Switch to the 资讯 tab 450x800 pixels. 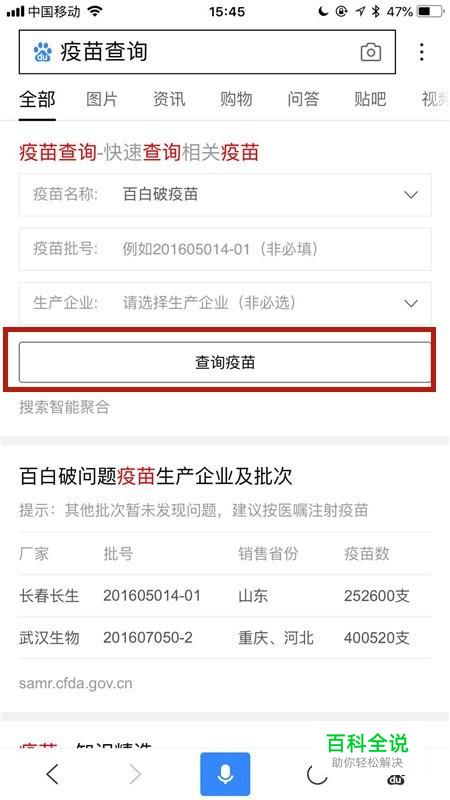169,99
